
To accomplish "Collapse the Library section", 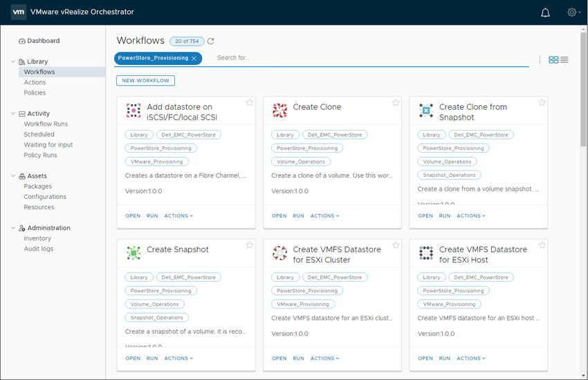I will (x=12, y=61).
